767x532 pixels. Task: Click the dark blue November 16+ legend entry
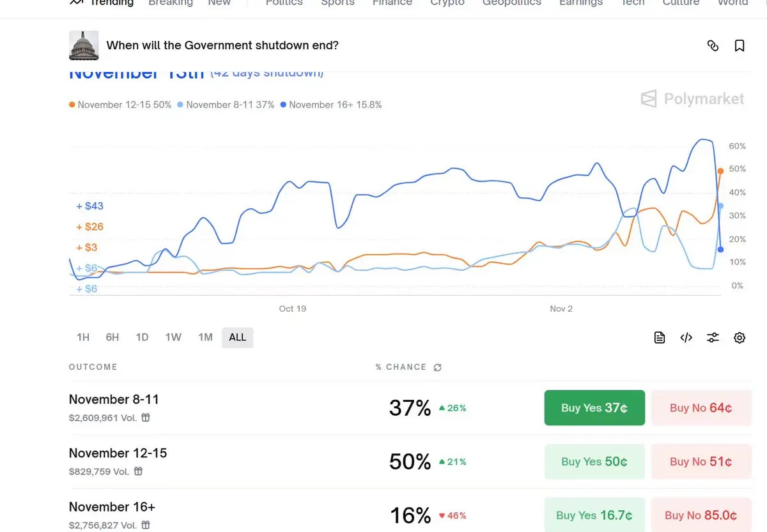click(331, 105)
